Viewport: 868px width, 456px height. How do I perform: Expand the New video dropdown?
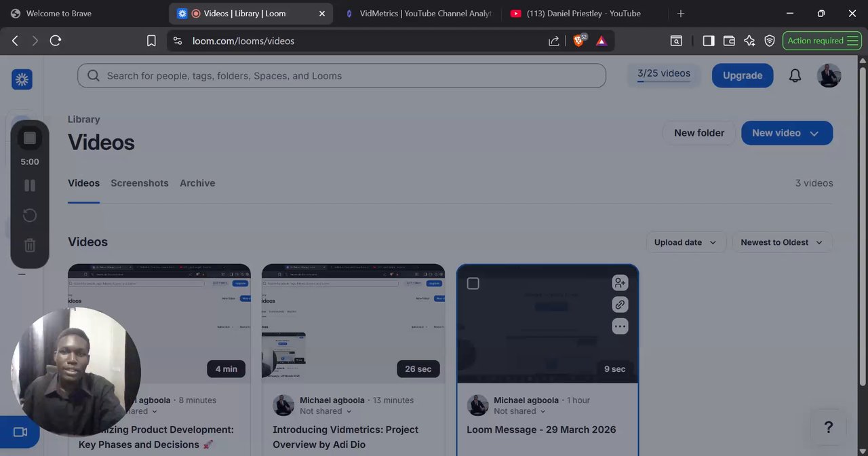[x=814, y=134]
